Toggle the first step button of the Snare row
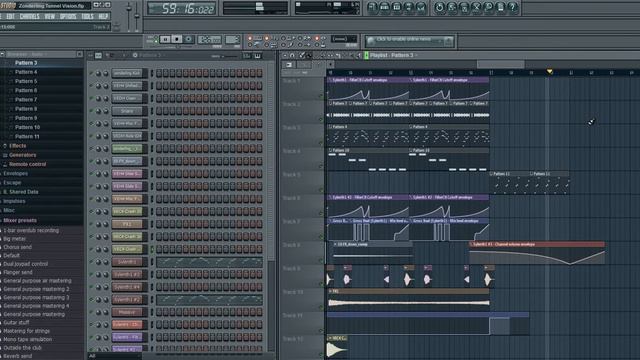Screen dimensions: 640x360 pos(159,111)
